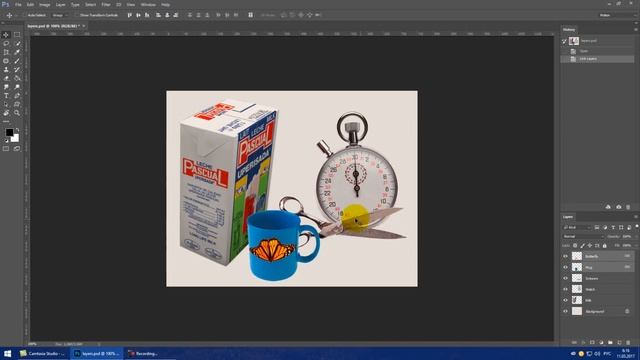Select the History Brush tool
This screenshot has height=360, width=640.
pyautogui.click(x=17, y=69)
